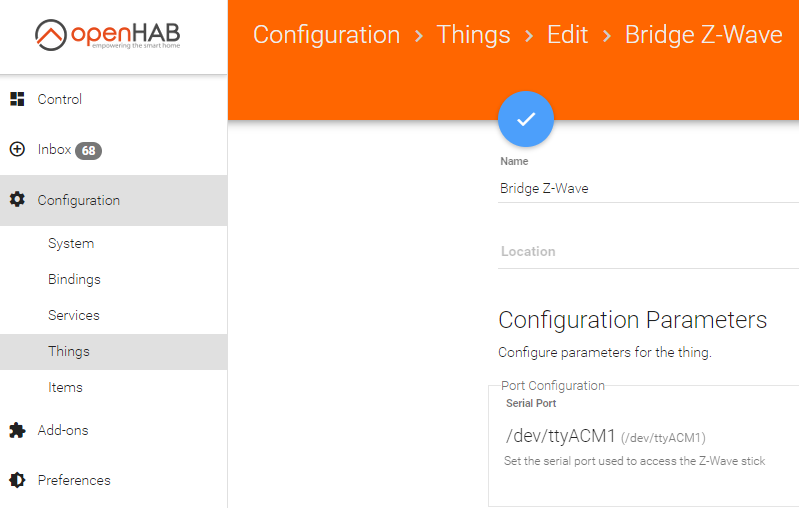
Task: Open the Inbox menu entry
Action: [x=114, y=150]
